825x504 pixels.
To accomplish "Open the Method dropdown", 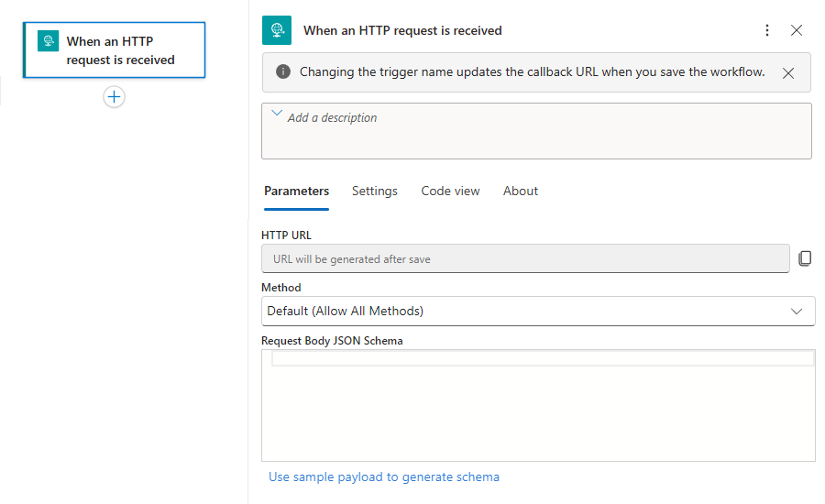I will coord(538,311).
